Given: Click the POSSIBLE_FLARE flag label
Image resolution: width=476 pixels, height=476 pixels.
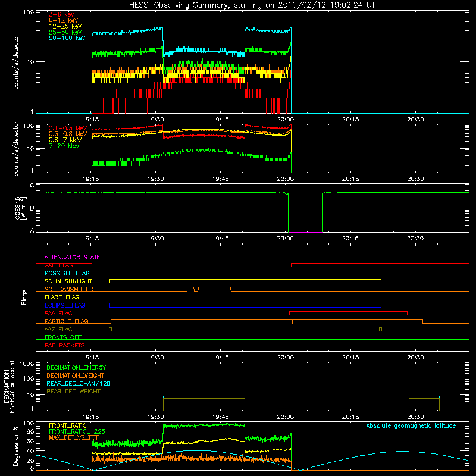Looking at the screenshot, I should [68, 273].
